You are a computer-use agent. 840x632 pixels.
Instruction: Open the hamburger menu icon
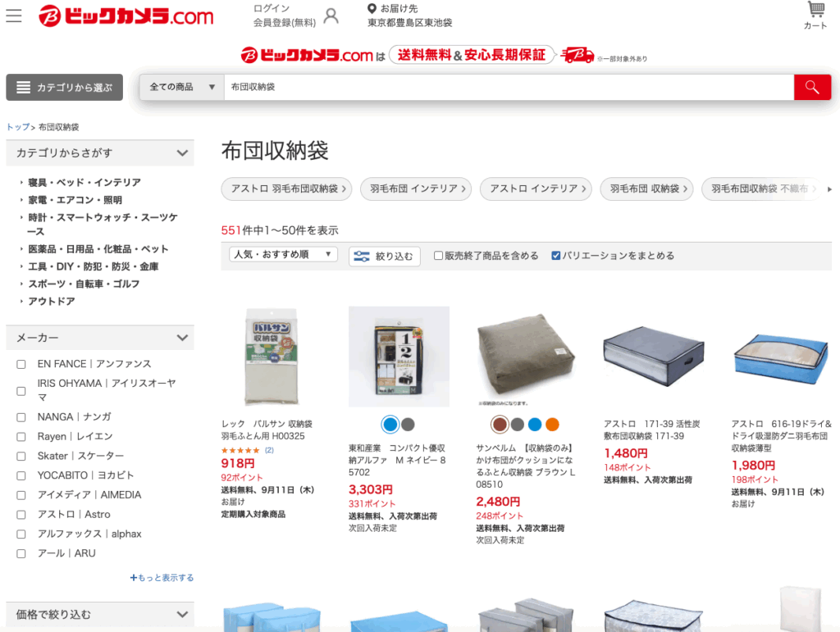coord(14,16)
